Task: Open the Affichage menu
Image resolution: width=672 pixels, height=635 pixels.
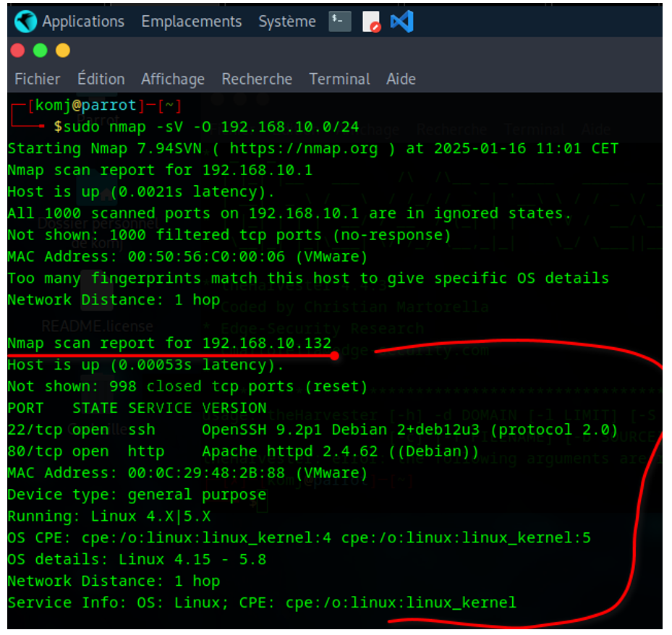Action: [173, 80]
